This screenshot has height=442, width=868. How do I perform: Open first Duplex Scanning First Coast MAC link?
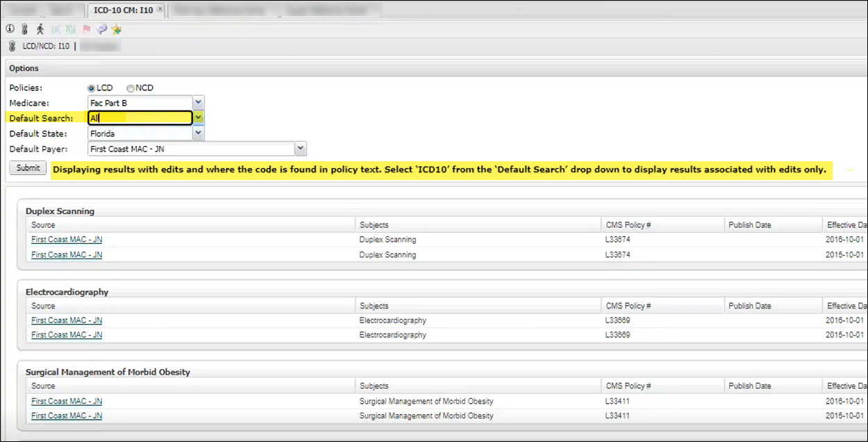[67, 240]
